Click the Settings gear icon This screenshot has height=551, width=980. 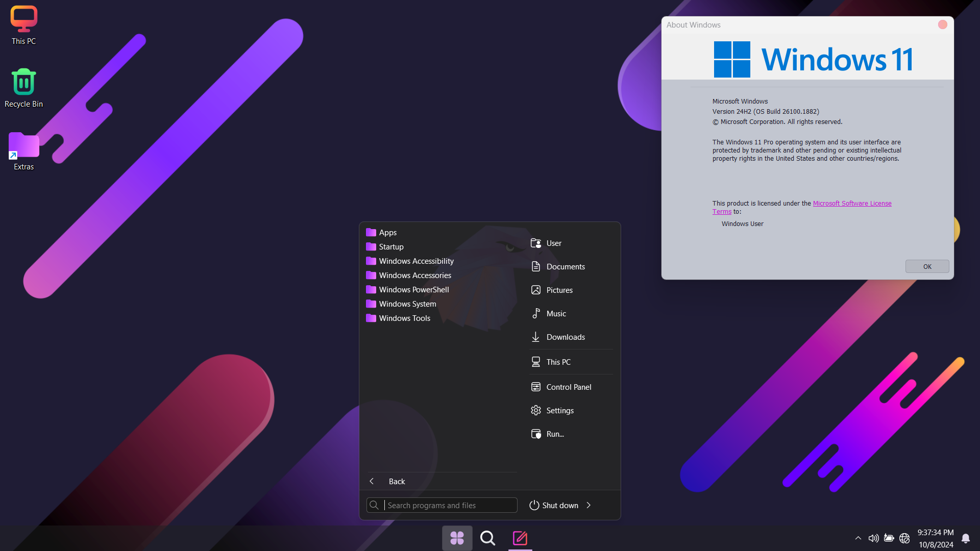[536, 410]
